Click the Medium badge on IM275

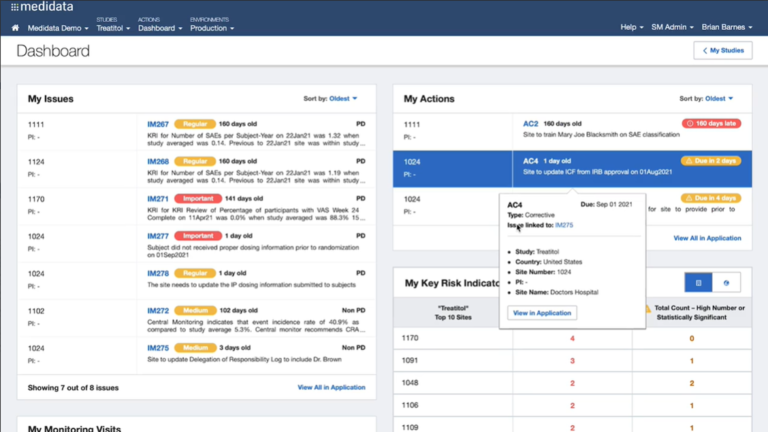[195, 347]
